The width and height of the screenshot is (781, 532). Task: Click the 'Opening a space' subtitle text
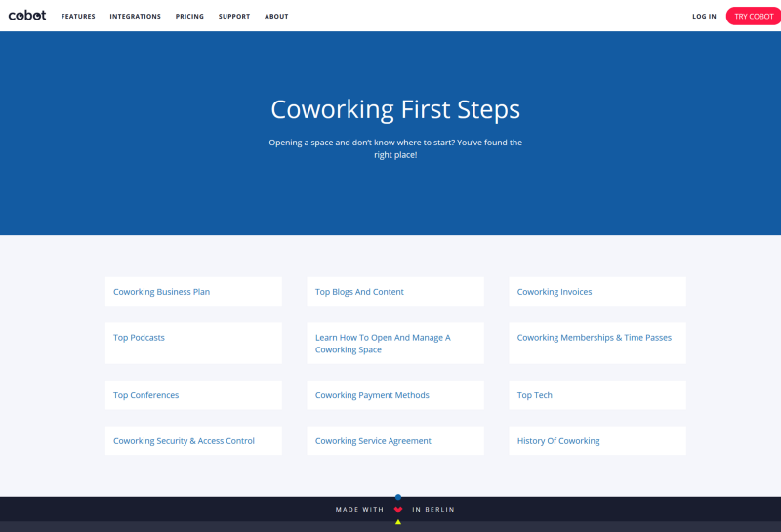click(395, 148)
